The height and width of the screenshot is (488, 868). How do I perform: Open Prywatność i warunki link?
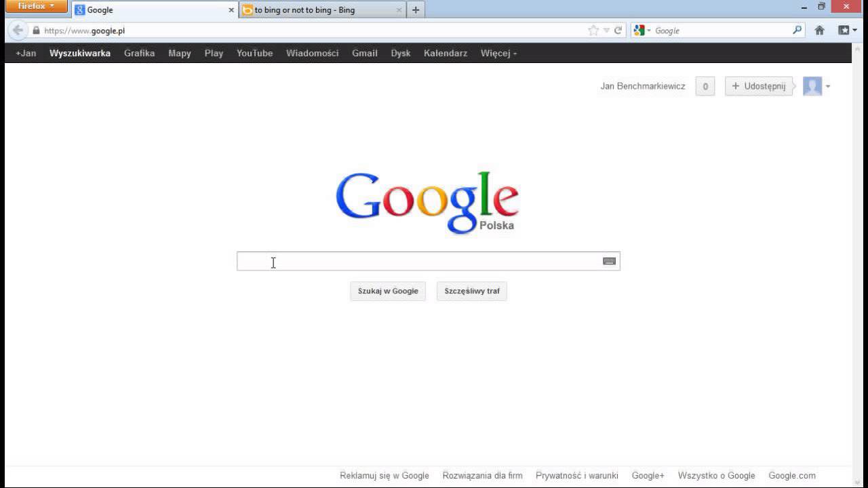(577, 476)
